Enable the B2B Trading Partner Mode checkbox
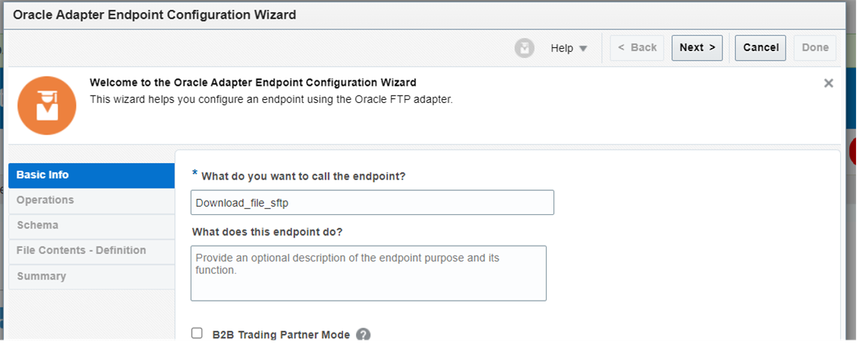 (197, 333)
